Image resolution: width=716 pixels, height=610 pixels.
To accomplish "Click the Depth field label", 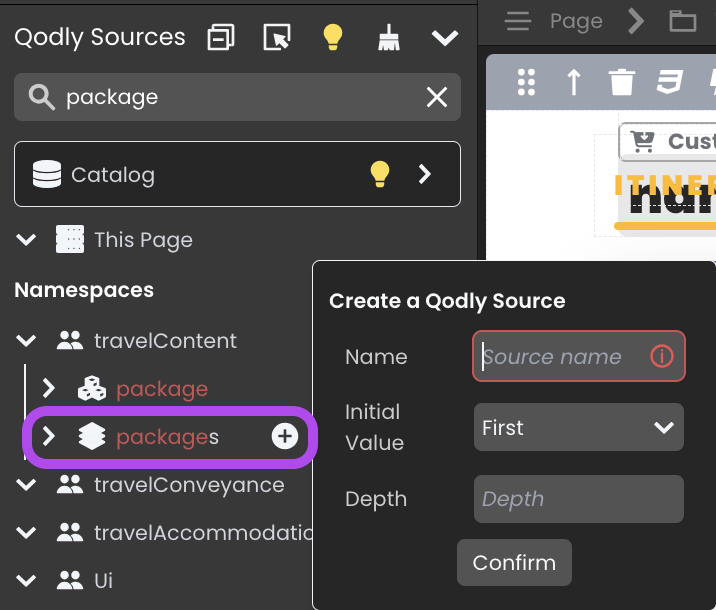I will 376,500.
